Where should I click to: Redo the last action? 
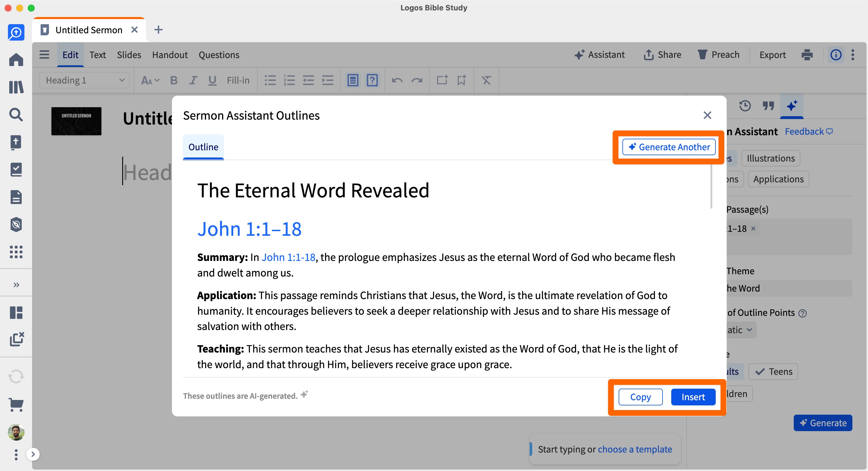pyautogui.click(x=417, y=80)
